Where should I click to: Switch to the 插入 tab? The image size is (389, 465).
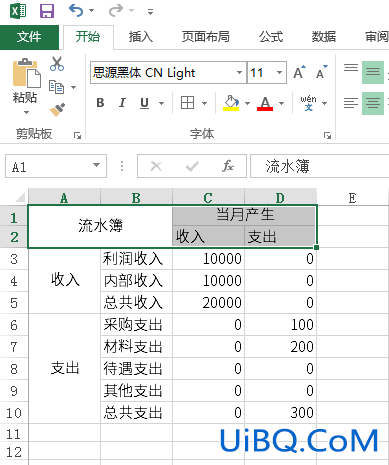[141, 37]
